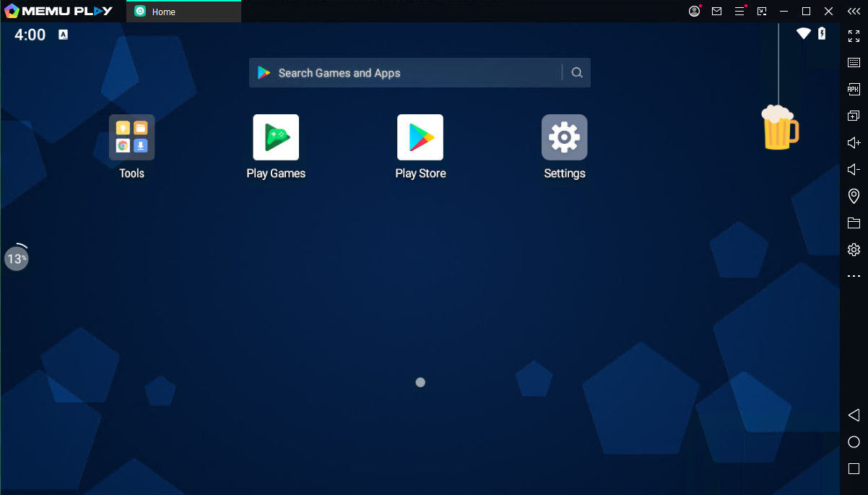The image size is (868, 495).
Task: Open emulator settings gear in the sidebar
Action: tap(854, 249)
